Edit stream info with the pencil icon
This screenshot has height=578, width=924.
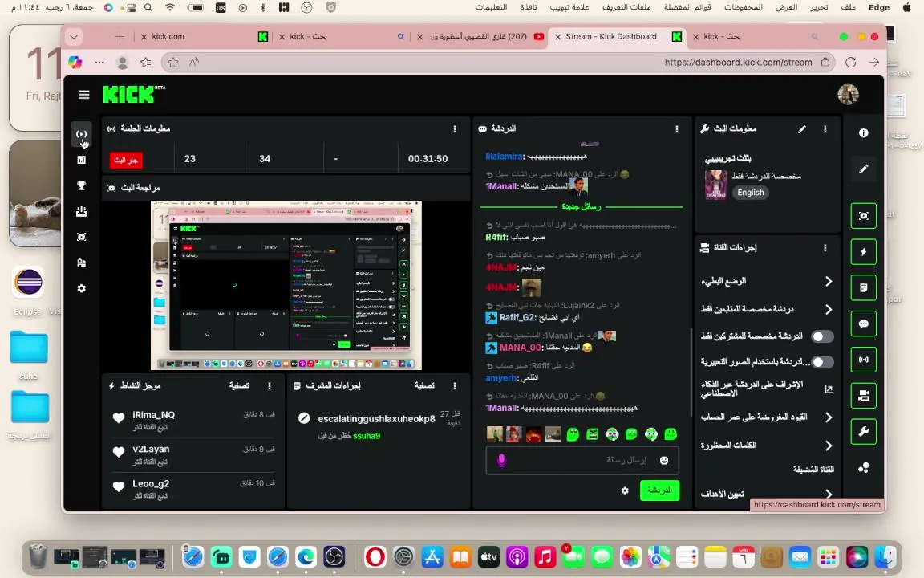(801, 129)
